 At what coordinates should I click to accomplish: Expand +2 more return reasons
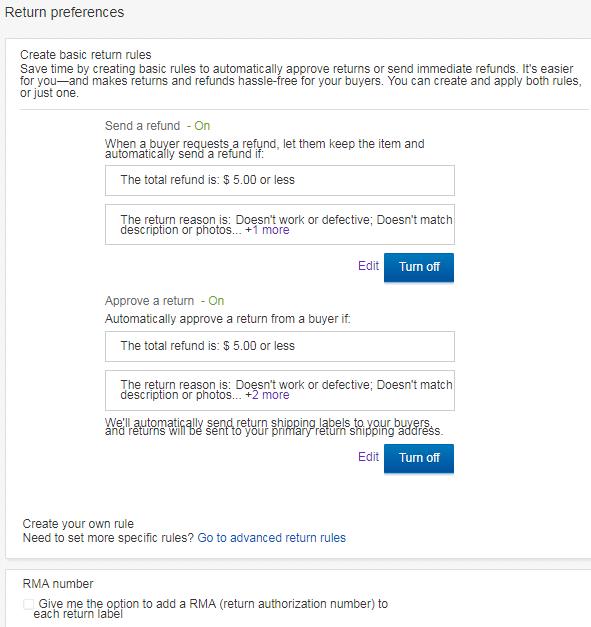click(267, 395)
